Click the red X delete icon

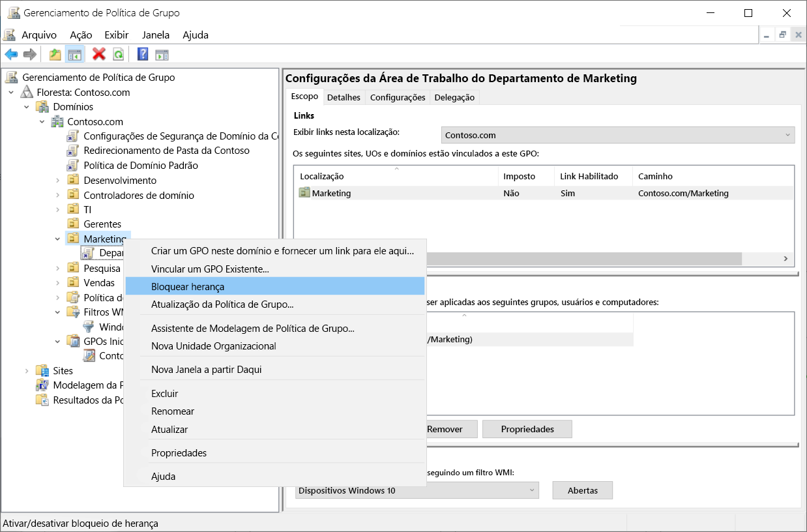pyautogui.click(x=99, y=54)
